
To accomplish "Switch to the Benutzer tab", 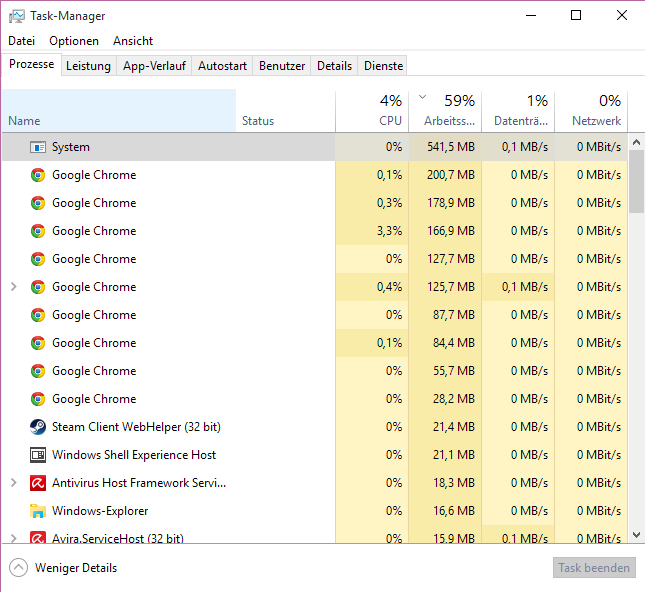I will click(x=282, y=66).
